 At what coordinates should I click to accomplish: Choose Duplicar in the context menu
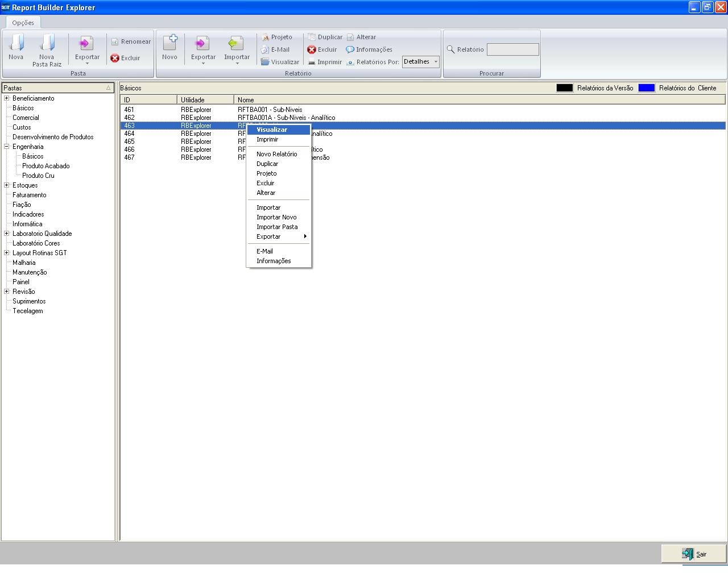(279, 164)
